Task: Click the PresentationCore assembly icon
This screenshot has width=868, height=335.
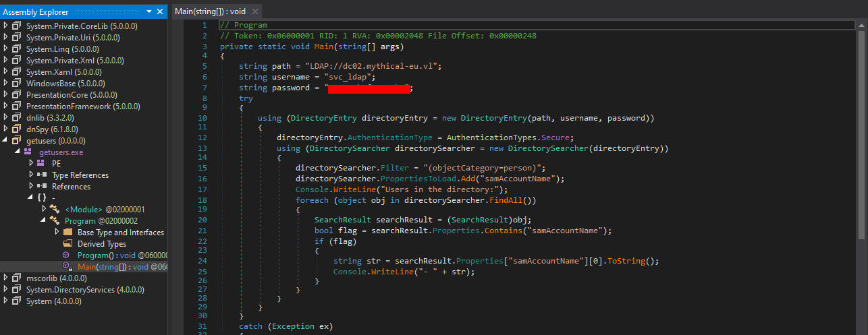Action: tap(17, 94)
